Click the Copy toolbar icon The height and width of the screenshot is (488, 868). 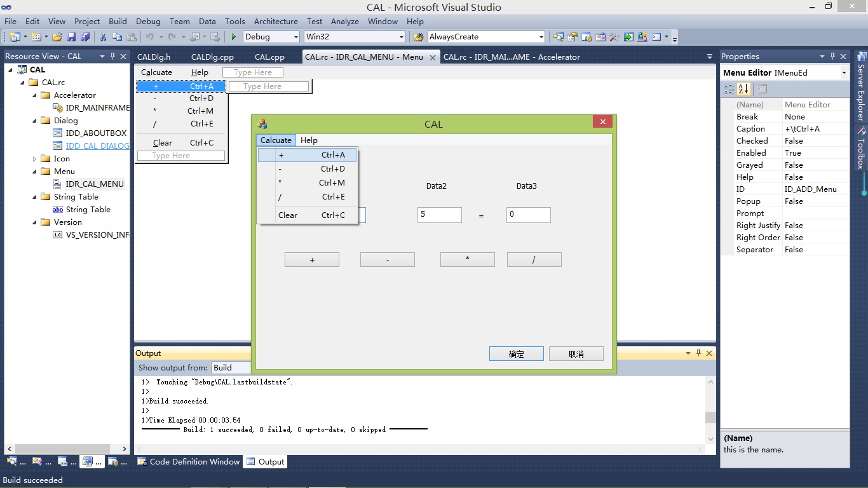(118, 37)
